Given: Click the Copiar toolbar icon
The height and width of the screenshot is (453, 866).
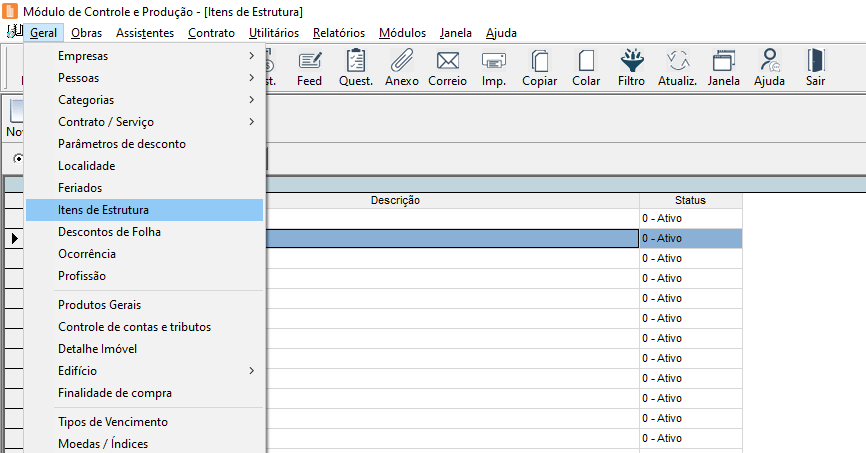Looking at the screenshot, I should tap(540, 67).
